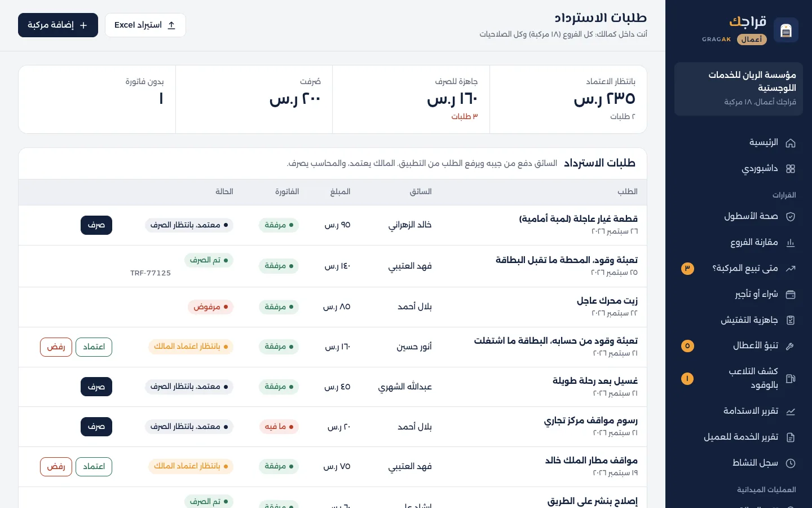This screenshot has width=812, height=508.
Task: Click the wrench icon beside تنبؤ الأعطال
Action: click(791, 346)
